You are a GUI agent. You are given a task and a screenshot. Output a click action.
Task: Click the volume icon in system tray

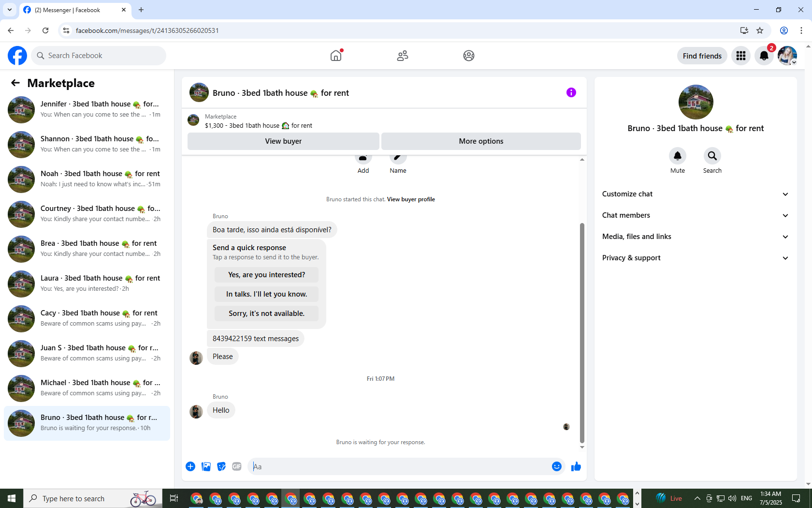coord(732,498)
